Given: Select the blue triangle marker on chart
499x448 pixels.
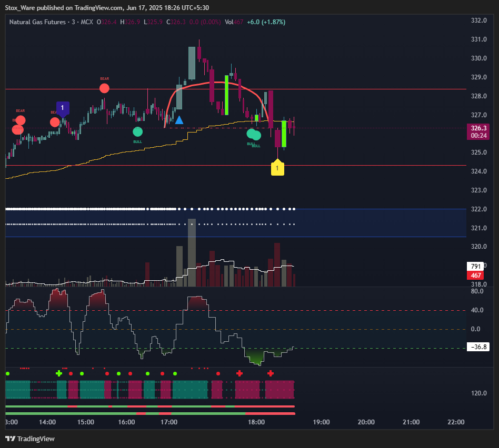Looking at the screenshot, I should pos(179,120).
